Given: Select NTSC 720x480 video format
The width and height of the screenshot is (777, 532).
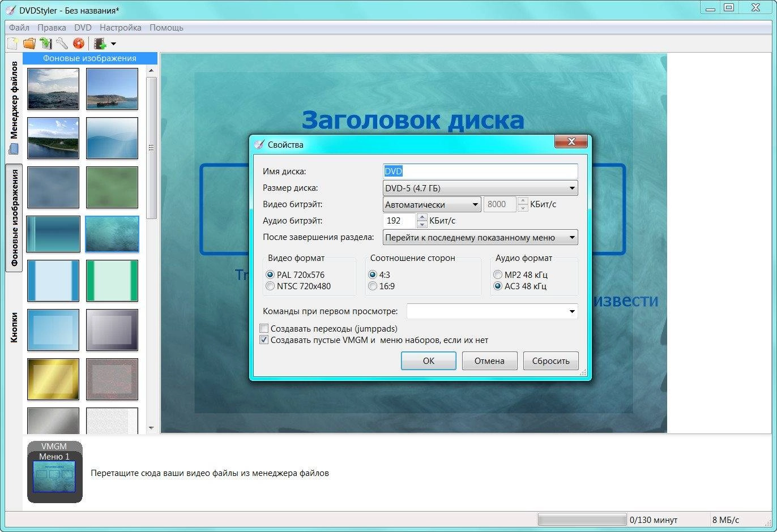Looking at the screenshot, I should coord(298,286).
